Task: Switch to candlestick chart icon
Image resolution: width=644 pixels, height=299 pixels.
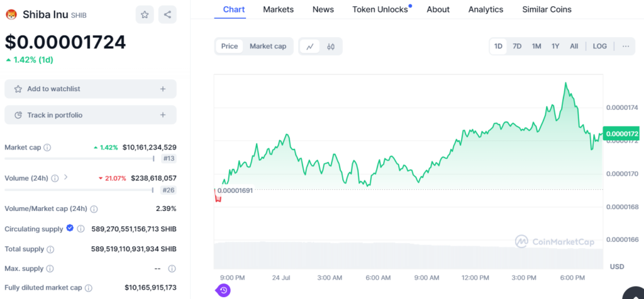Action: click(331, 46)
